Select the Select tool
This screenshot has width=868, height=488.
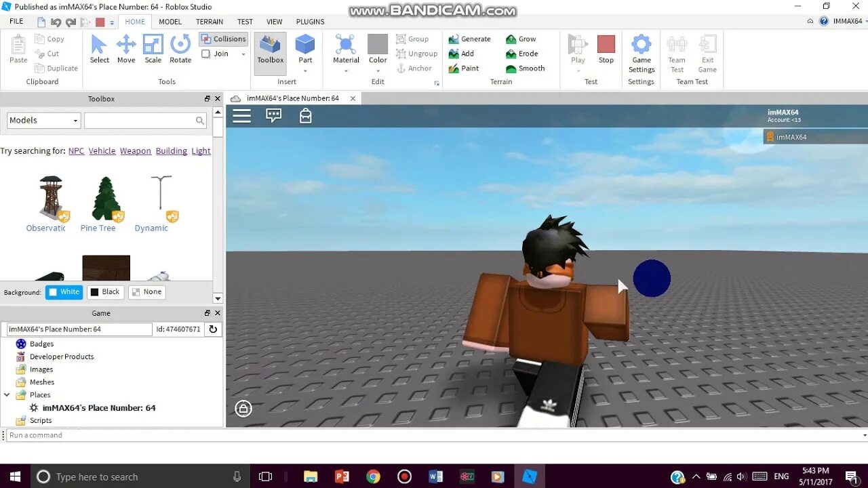(x=99, y=49)
